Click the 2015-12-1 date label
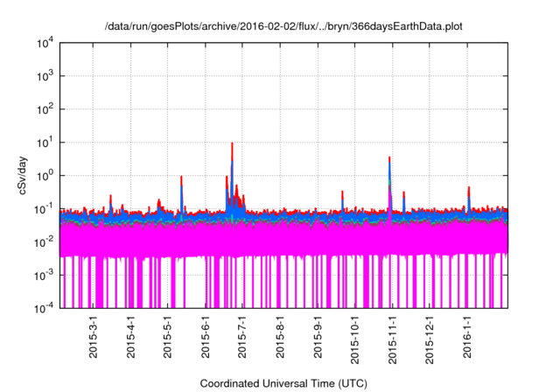Image resolution: width=560 pixels, height=392 pixels. tap(430, 339)
